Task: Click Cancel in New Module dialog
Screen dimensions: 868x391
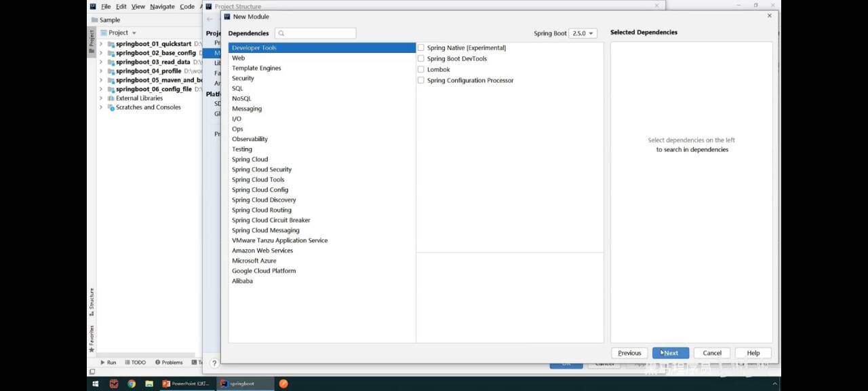Action: point(712,353)
